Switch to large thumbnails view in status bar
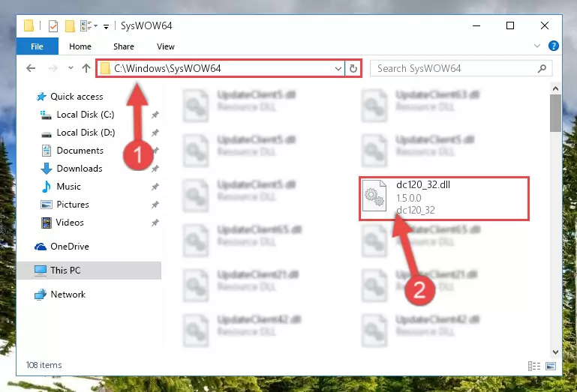 click(x=551, y=367)
